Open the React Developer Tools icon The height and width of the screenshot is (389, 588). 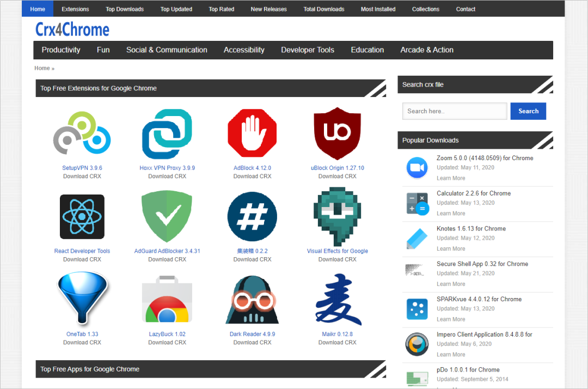pyautogui.click(x=82, y=217)
